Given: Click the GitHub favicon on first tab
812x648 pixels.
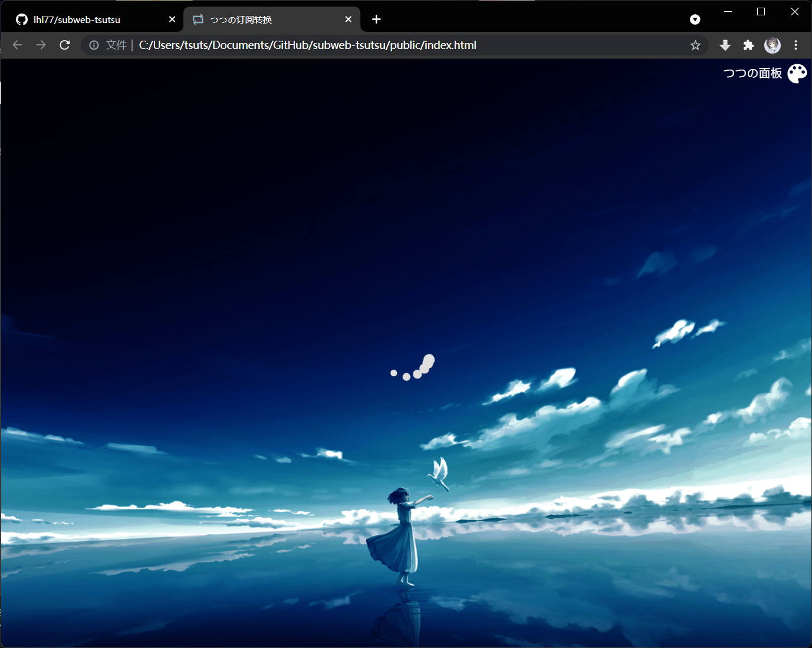Looking at the screenshot, I should click(x=22, y=19).
